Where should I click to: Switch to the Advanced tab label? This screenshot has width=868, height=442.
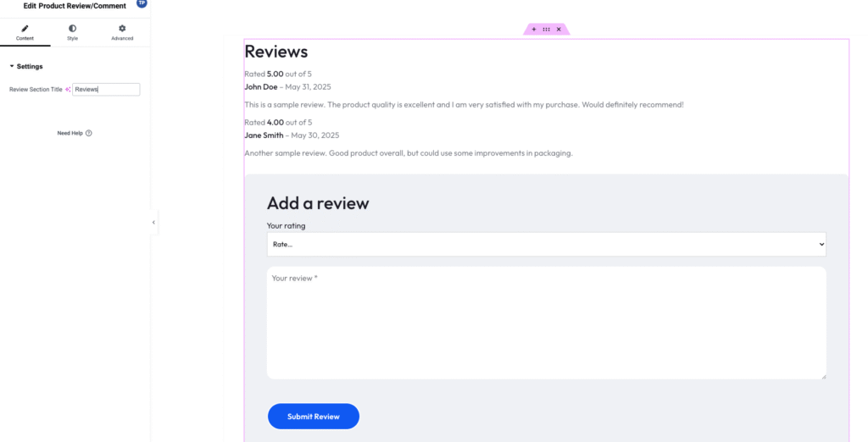122,38
